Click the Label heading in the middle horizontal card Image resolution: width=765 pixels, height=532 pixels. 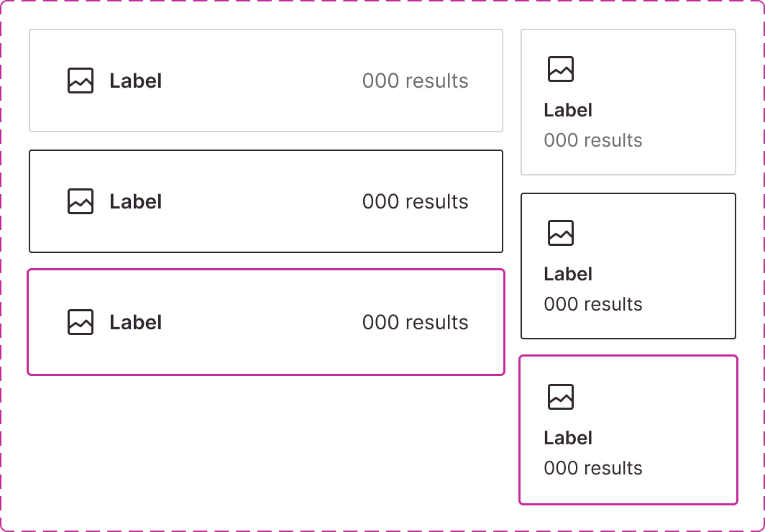[134, 201]
